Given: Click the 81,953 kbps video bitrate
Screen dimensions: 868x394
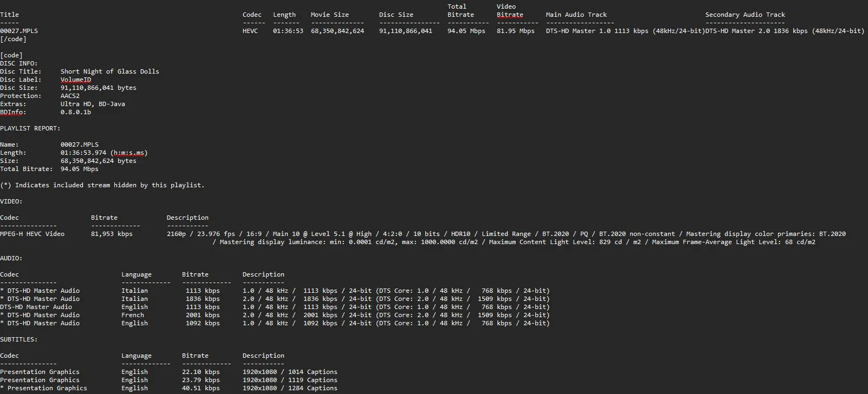Looking at the screenshot, I should tap(112, 234).
